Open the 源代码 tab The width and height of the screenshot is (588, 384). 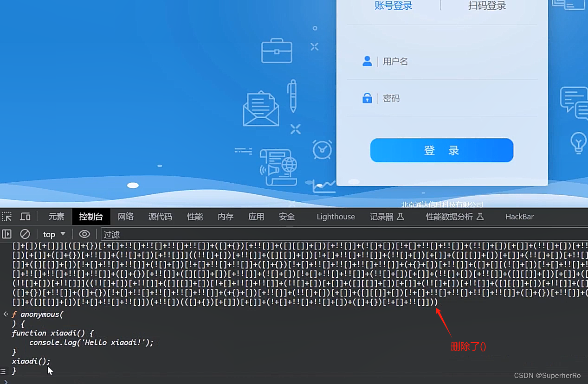pyautogui.click(x=160, y=217)
